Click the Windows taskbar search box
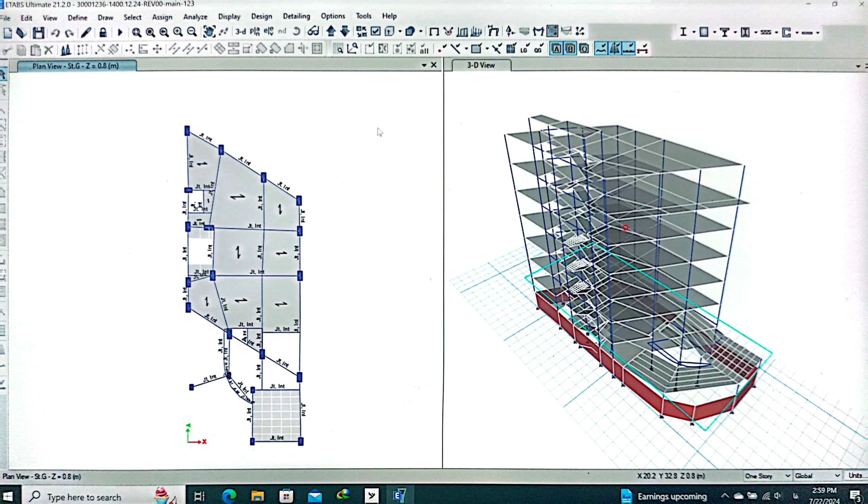This screenshot has width=868, height=504. (84, 497)
